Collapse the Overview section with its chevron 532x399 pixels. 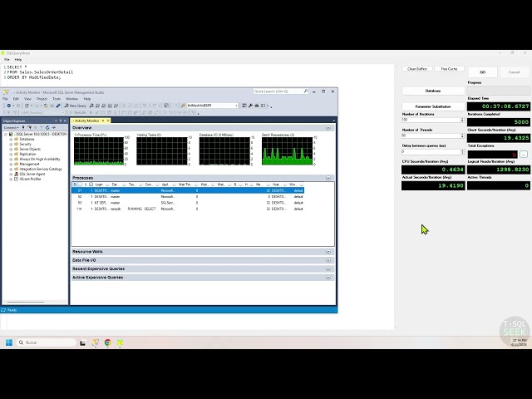point(328,128)
